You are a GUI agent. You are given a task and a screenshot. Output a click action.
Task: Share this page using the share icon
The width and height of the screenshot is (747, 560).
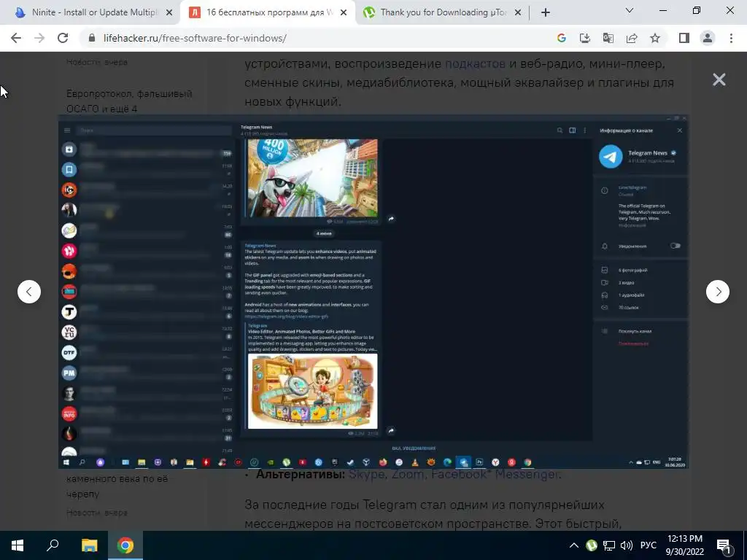[x=632, y=38]
